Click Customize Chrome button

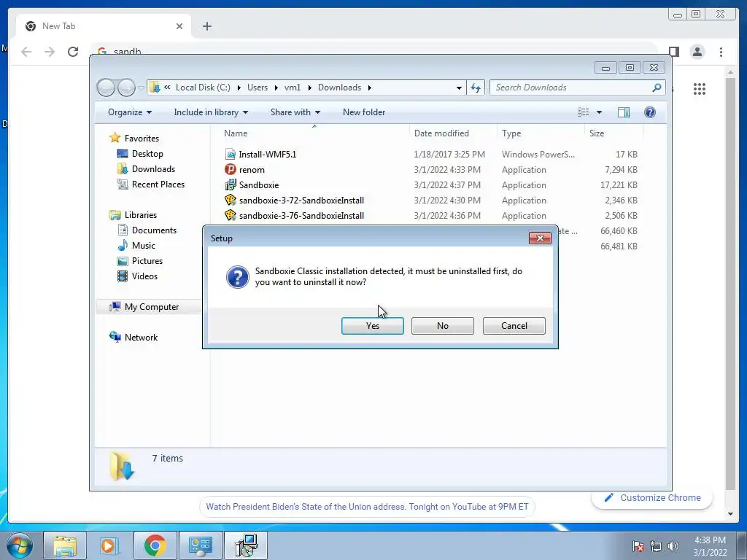pyautogui.click(x=652, y=497)
